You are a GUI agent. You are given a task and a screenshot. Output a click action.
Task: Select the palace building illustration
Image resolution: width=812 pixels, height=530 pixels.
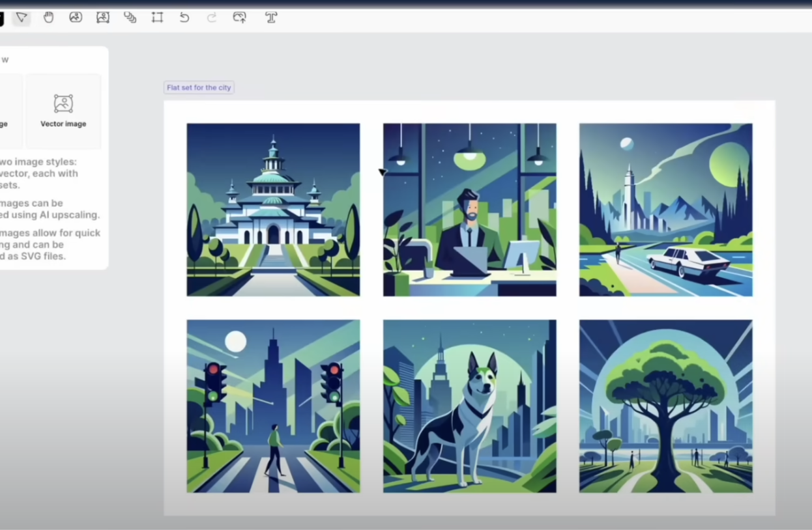coord(273,210)
